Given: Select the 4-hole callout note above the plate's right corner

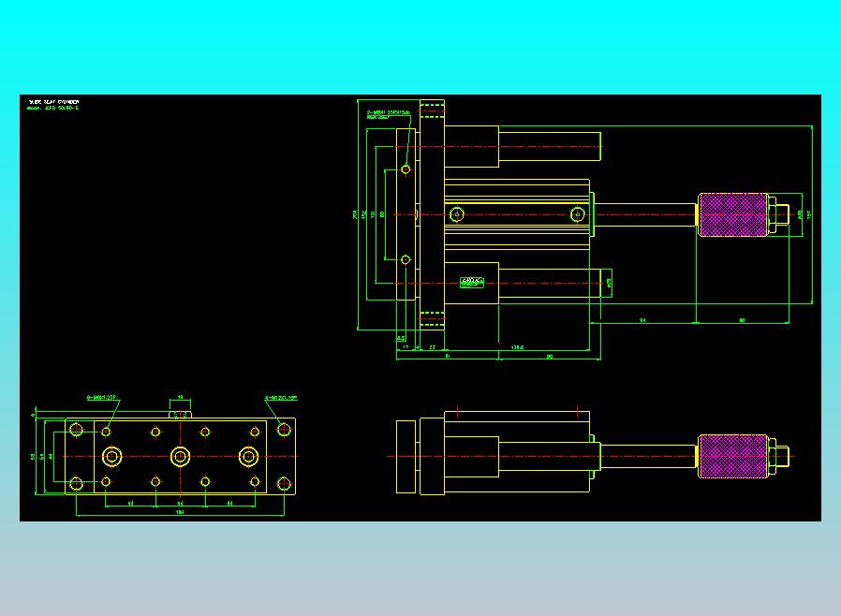Looking at the screenshot, I should 281,398.
